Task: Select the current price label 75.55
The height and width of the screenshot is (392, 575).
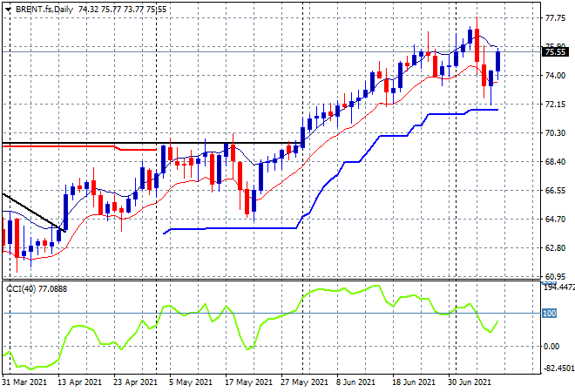Action: point(555,52)
